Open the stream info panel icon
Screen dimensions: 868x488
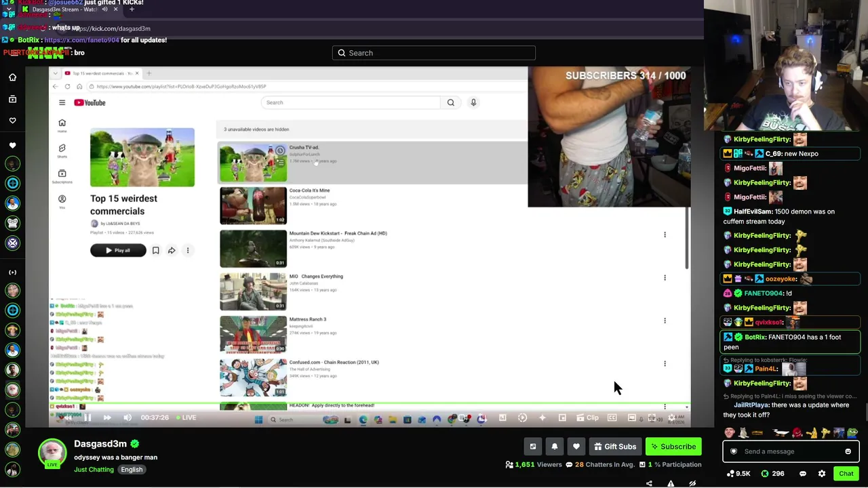pos(533,447)
